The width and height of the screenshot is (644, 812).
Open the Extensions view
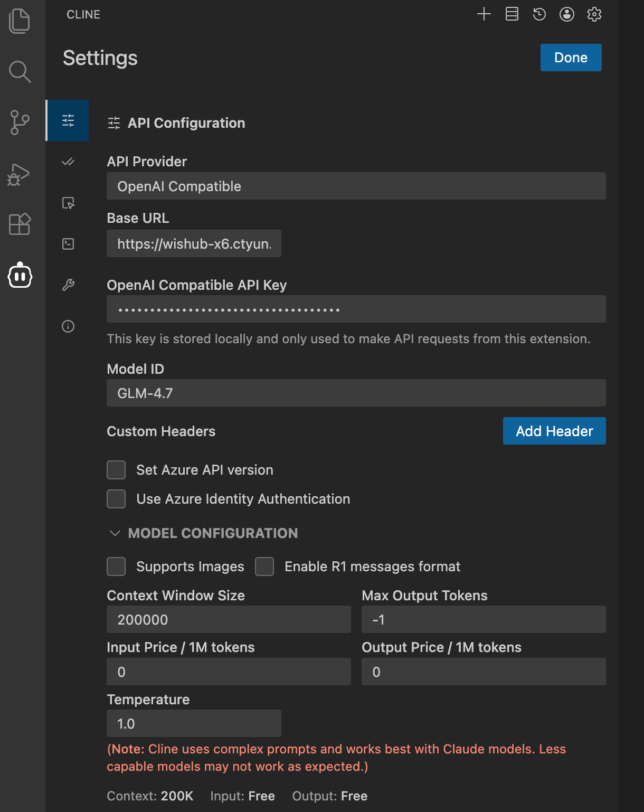[20, 224]
